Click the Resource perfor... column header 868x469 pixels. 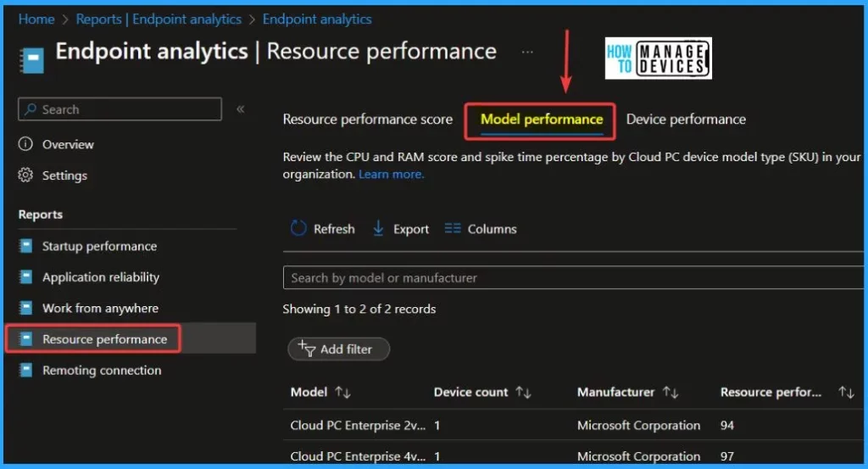pos(771,392)
